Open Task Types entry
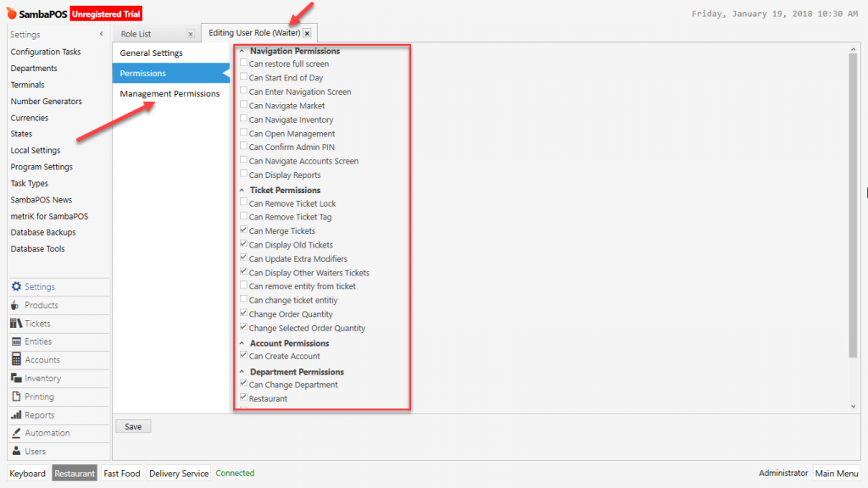Screen dimensions: 868x488 (30, 184)
